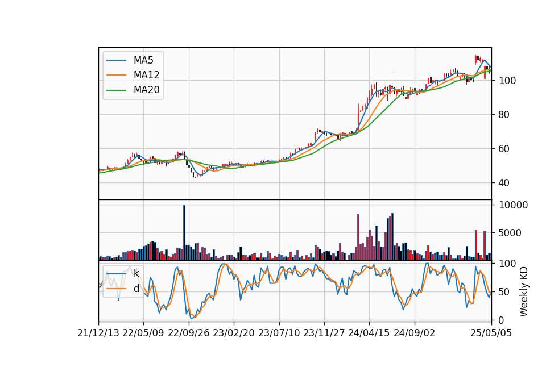Click the price axis label 100

click(507, 81)
